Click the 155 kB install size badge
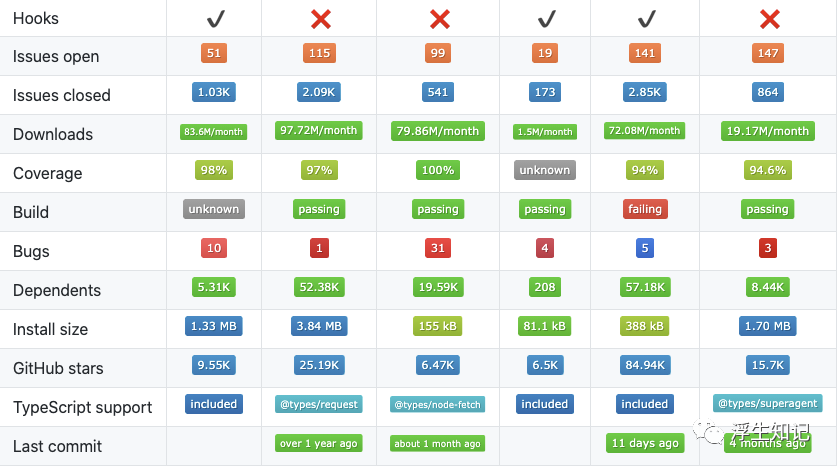 (438, 326)
